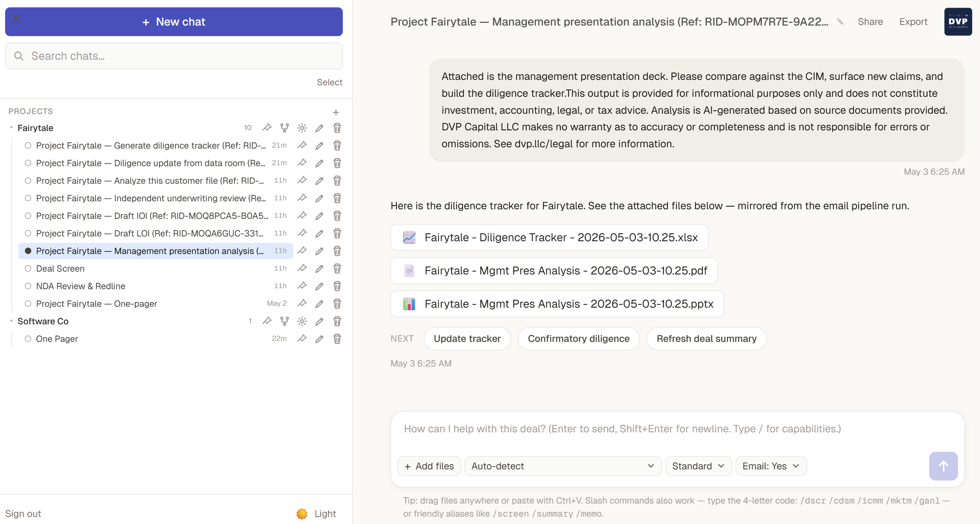Delete the Fairytale project
This screenshot has width=980, height=524.
tap(337, 127)
